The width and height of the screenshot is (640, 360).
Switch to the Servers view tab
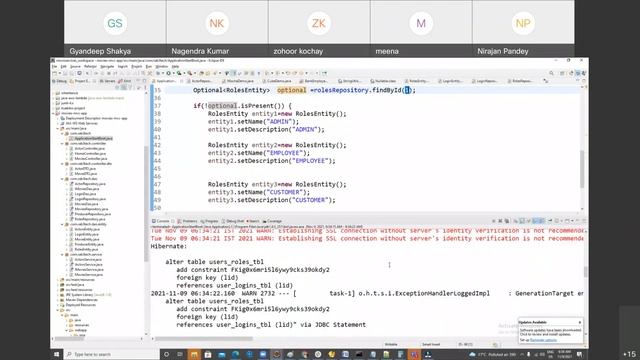(x=107, y=81)
